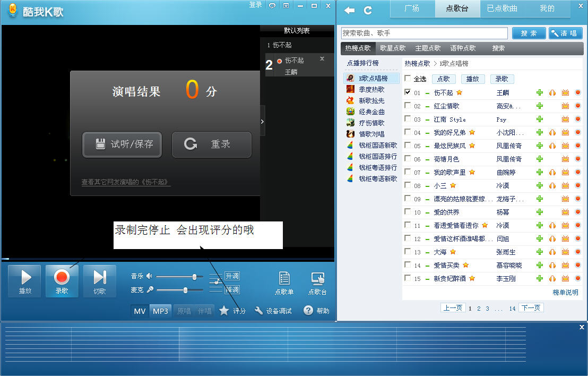Switch to the 已点歌曲 tab
This screenshot has width=588, height=376.
502,8
